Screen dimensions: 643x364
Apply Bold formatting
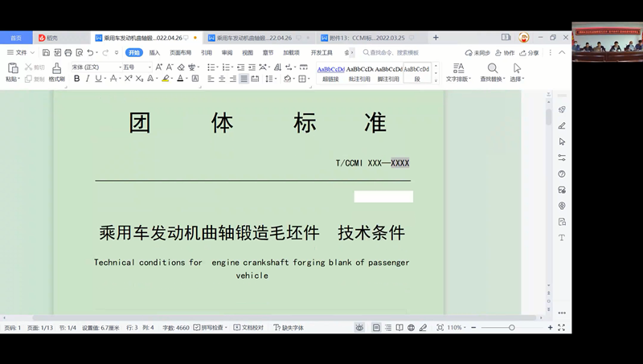[x=76, y=79]
